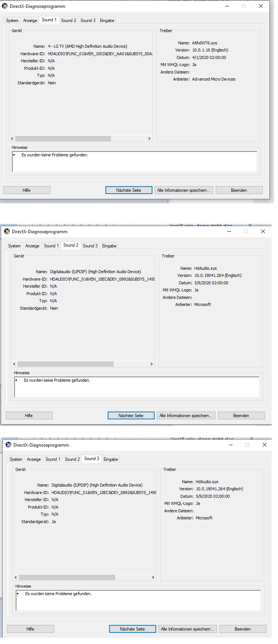Select the Sound 2 tab in the top window
The height and width of the screenshot is (644, 278).
pyautogui.click(x=69, y=21)
